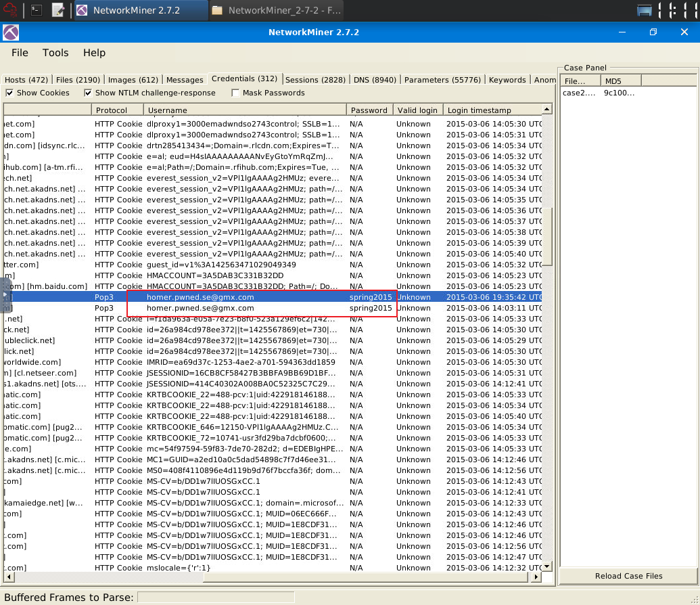This screenshot has height=605, width=700.
Task: Switch to the Files (2190) tab
Action: pos(78,80)
